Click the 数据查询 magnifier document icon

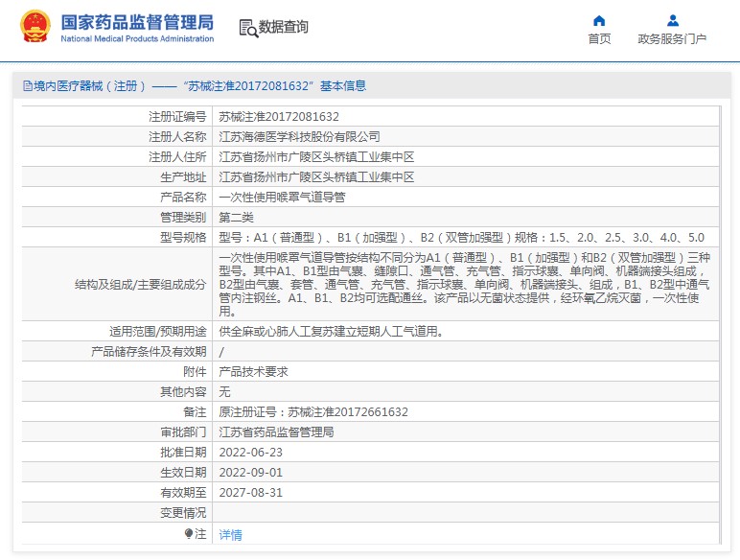coord(247,28)
